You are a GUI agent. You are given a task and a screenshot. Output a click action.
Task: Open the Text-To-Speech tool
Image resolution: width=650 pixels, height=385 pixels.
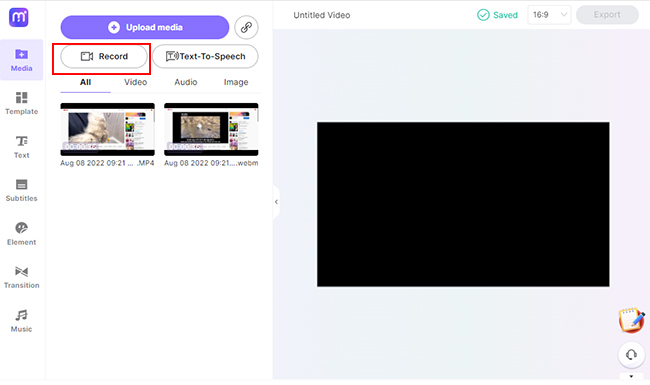pyautogui.click(x=205, y=56)
